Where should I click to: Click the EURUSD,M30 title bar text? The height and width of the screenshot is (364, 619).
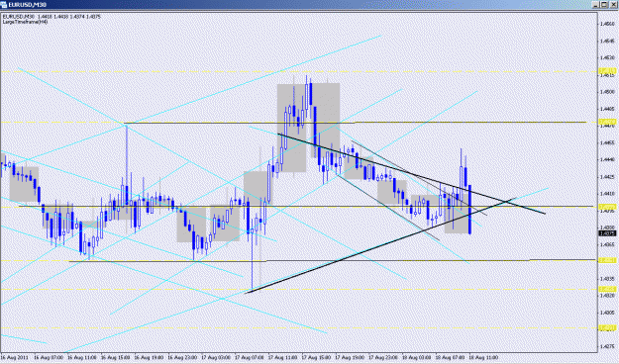pyautogui.click(x=28, y=5)
